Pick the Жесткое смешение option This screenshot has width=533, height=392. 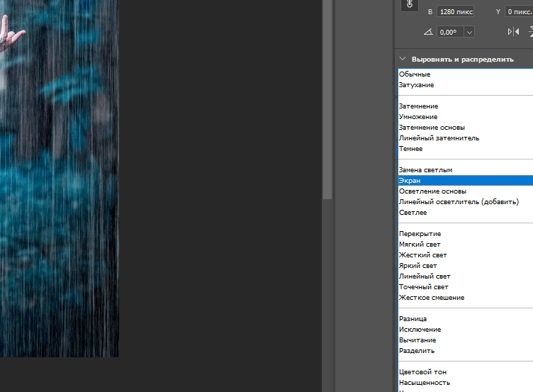(432, 298)
